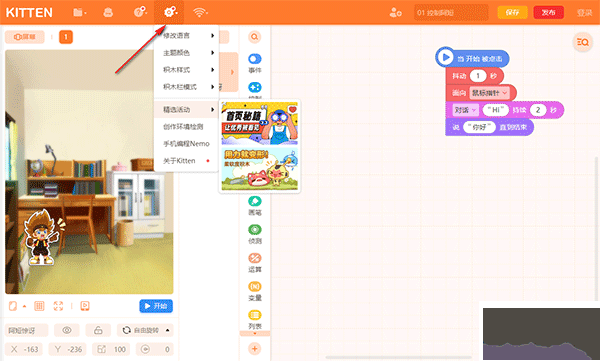
Task: Click the blue 开始 start button
Action: pos(156,306)
